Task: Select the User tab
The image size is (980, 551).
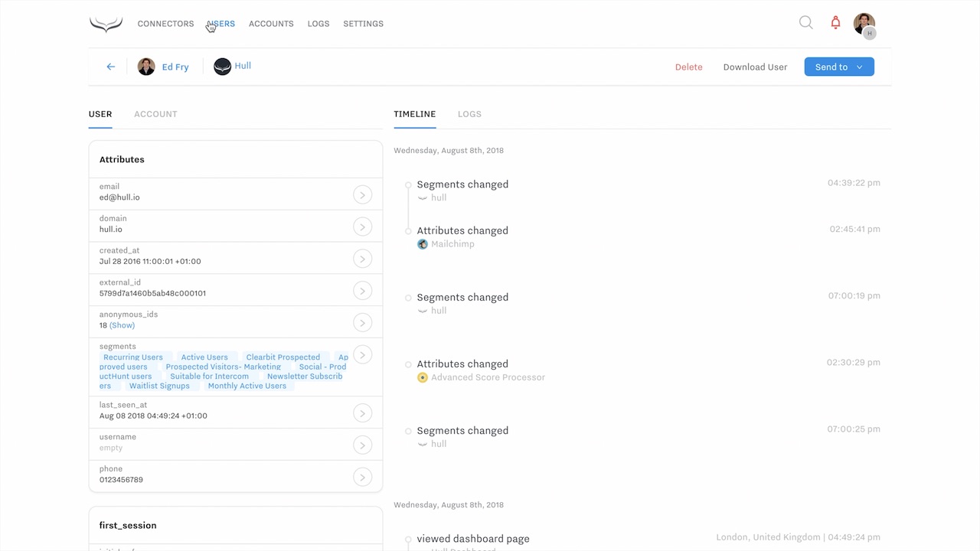Action: click(100, 114)
